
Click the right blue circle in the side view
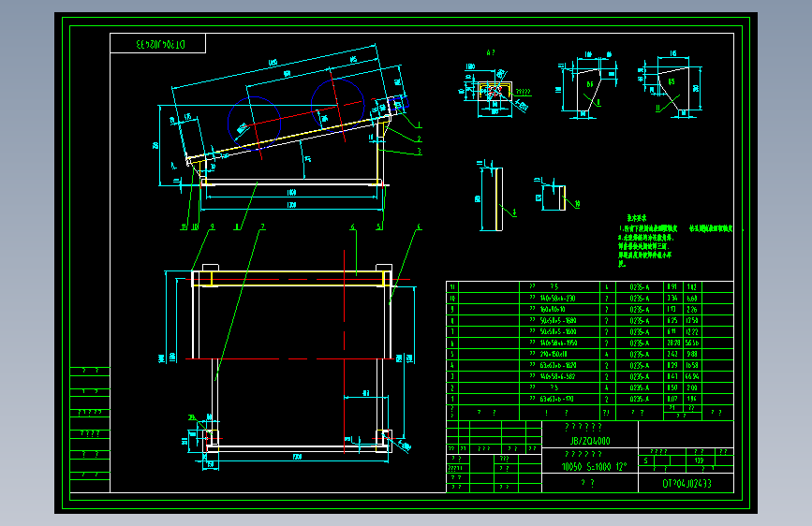[337, 105]
